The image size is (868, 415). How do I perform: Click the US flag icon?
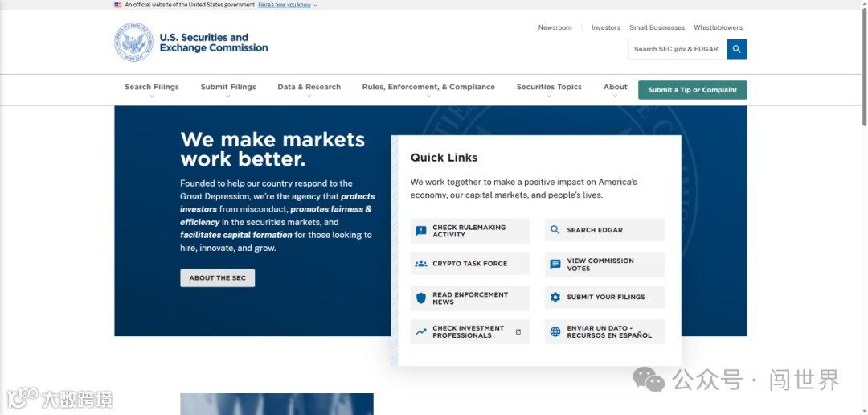point(118,5)
